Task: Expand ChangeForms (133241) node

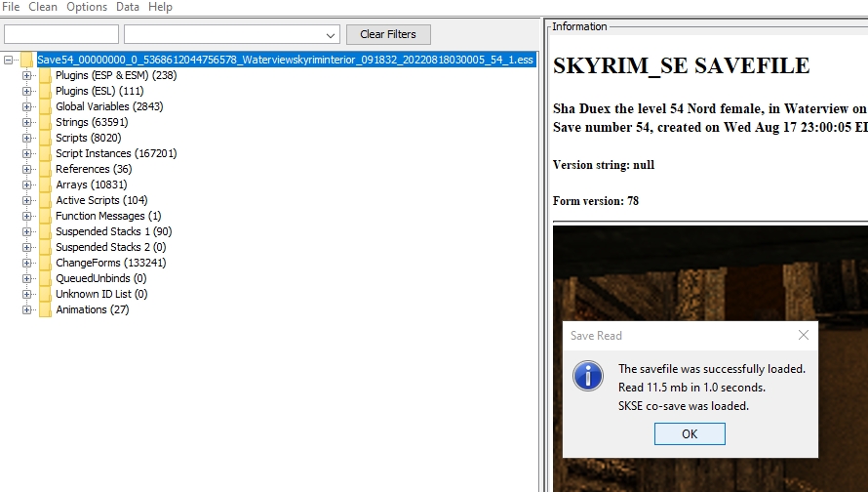Action: pos(26,263)
